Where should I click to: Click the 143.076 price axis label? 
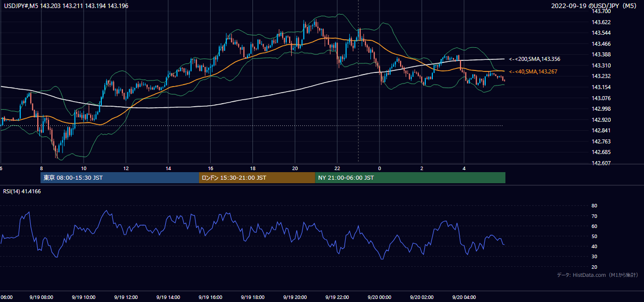coord(602,98)
